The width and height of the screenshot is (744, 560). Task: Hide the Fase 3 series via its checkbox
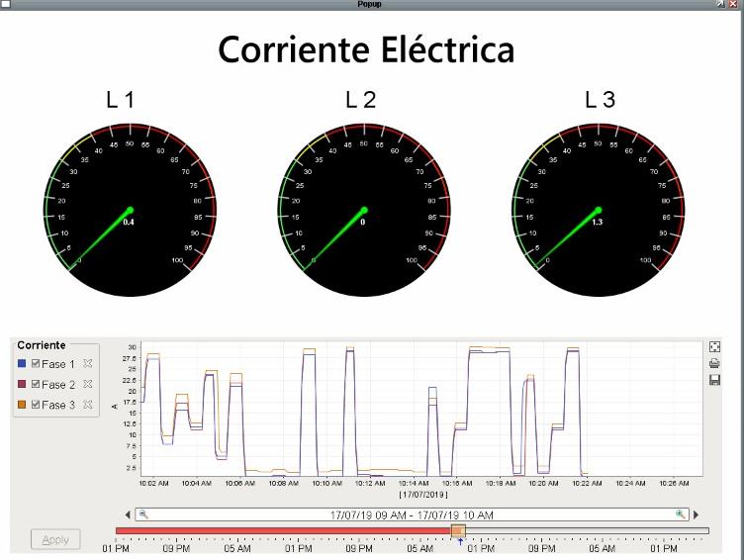tap(36, 405)
